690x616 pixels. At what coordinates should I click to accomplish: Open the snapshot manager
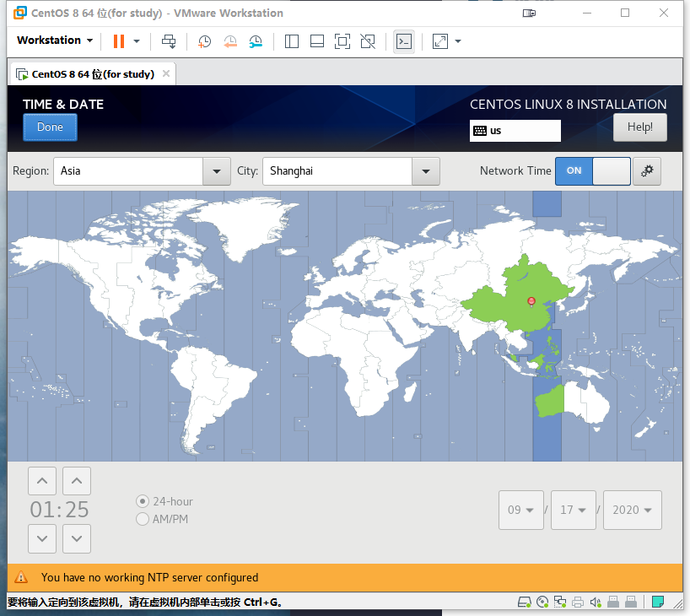click(x=256, y=41)
